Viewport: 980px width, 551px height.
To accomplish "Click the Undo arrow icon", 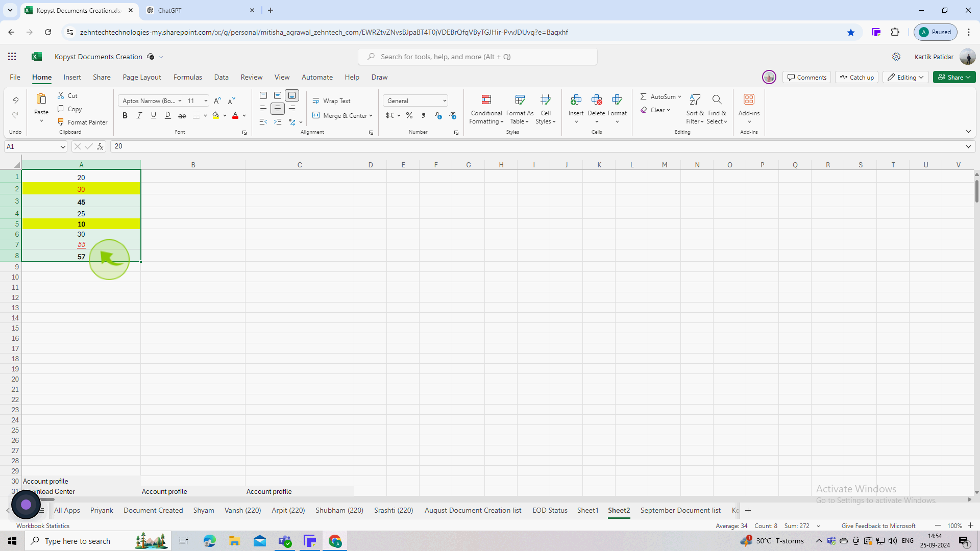I will (x=15, y=100).
